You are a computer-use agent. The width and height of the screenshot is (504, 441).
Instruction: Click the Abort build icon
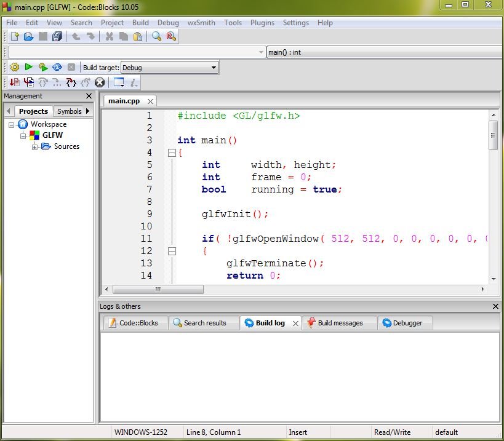pyautogui.click(x=71, y=67)
